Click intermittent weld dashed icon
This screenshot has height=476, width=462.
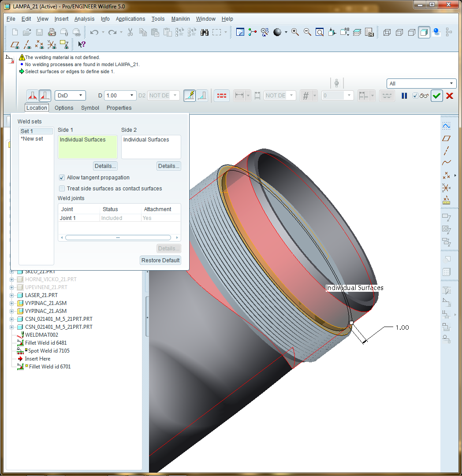pyautogui.click(x=222, y=96)
